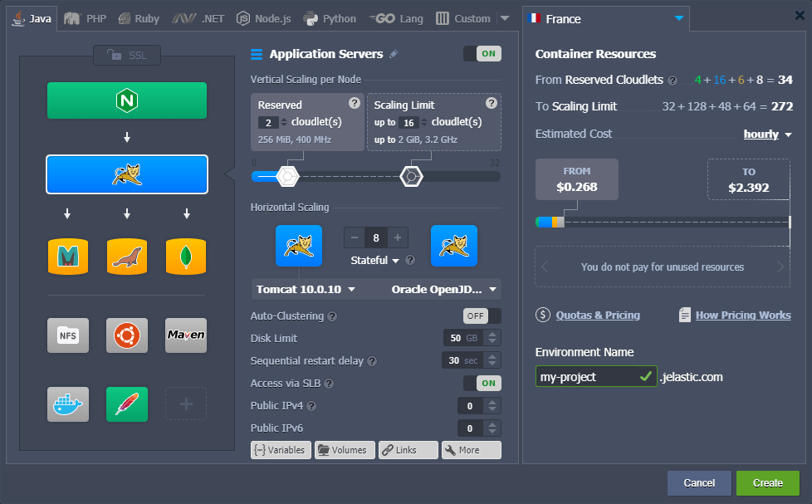This screenshot has width=812, height=504.
Task: Open Public IPv4 help icon
Action: pyautogui.click(x=311, y=406)
